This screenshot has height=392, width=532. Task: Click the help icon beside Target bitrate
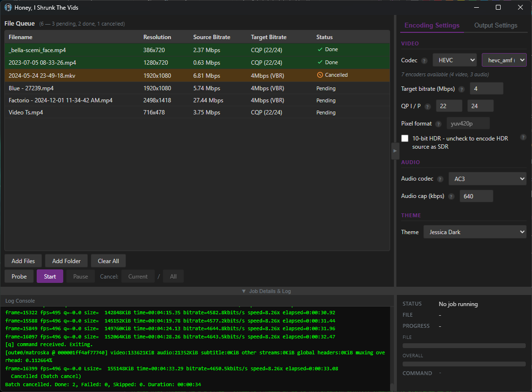click(x=462, y=89)
